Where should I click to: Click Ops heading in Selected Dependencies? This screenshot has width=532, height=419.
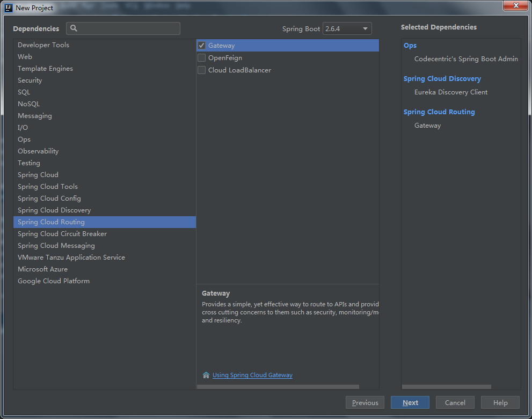click(410, 46)
